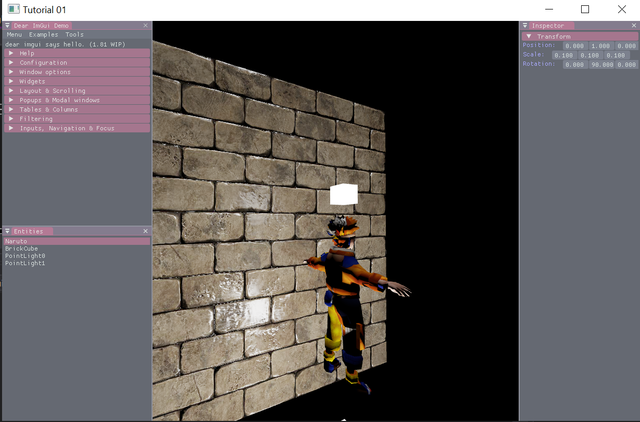
Task: Click the white light cube in viewport
Action: [x=344, y=194]
